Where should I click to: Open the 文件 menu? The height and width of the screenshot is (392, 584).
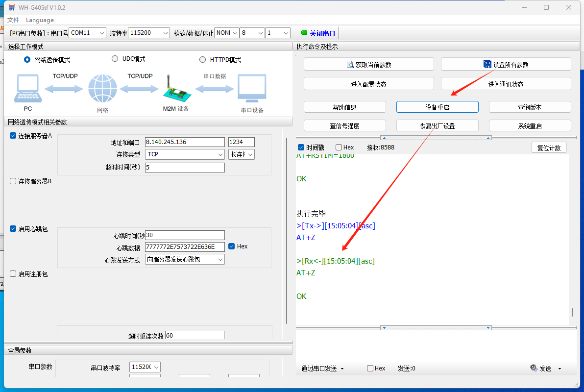coord(13,20)
